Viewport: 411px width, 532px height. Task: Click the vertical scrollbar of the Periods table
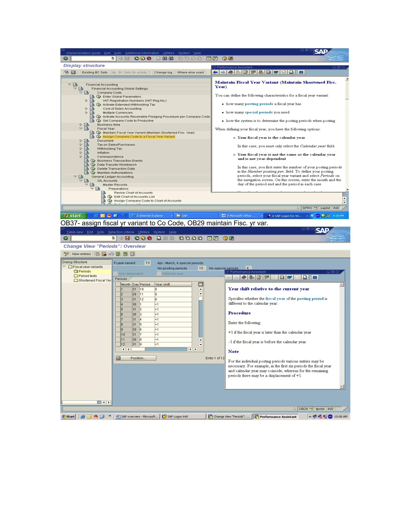(201, 317)
